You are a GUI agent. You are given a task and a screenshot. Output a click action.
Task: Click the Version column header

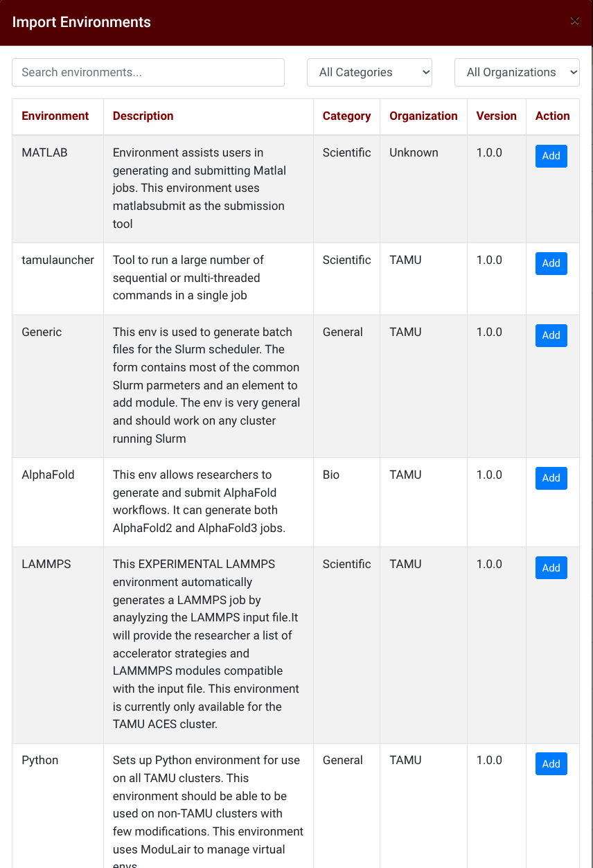click(x=497, y=116)
